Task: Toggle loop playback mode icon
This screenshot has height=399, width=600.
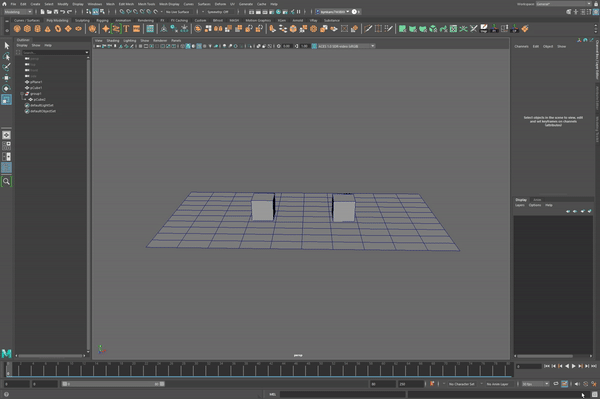Action: pyautogui.click(x=556, y=384)
